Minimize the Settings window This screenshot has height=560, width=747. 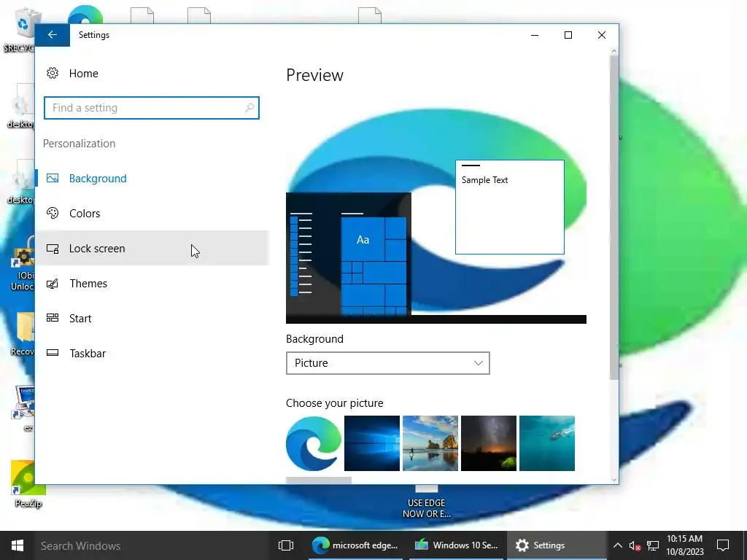(535, 35)
